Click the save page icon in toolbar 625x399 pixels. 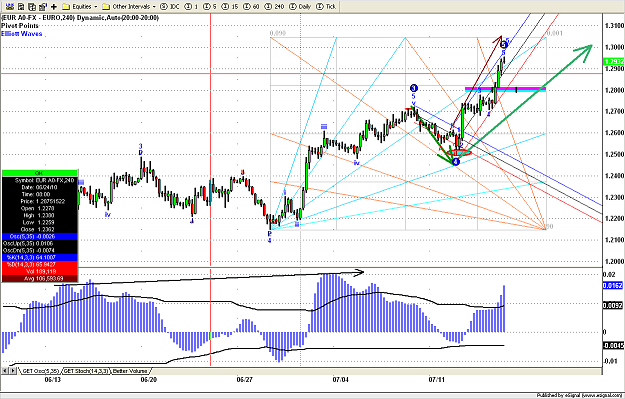pos(21,6)
